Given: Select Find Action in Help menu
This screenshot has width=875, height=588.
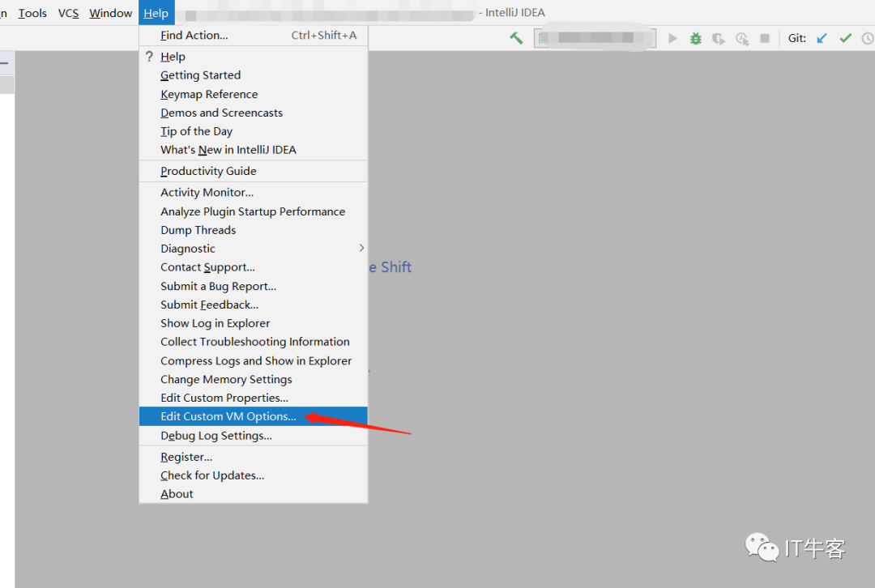Looking at the screenshot, I should click(x=194, y=35).
